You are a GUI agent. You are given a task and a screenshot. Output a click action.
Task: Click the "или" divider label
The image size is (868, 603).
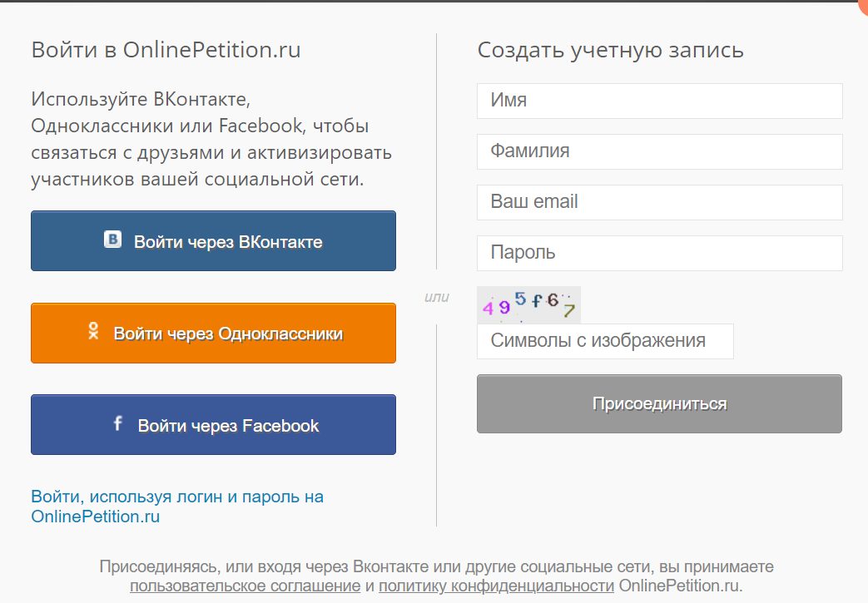click(x=436, y=297)
